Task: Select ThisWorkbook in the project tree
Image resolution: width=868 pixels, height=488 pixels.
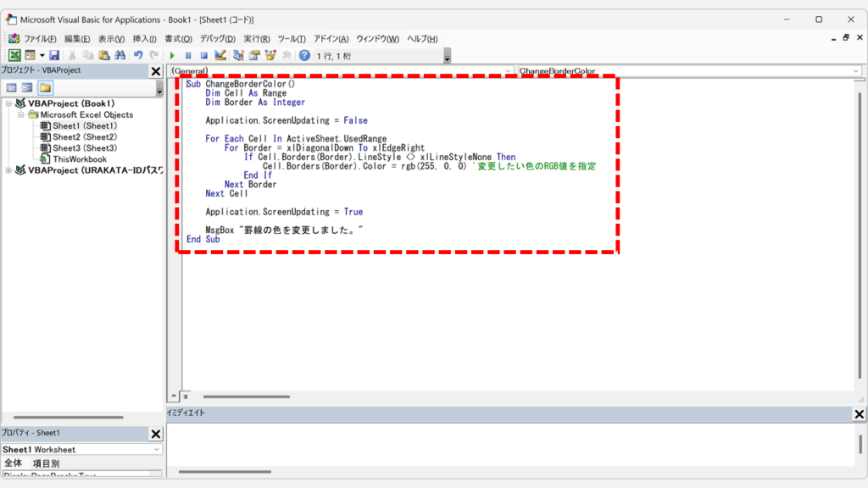Action: pyautogui.click(x=79, y=159)
